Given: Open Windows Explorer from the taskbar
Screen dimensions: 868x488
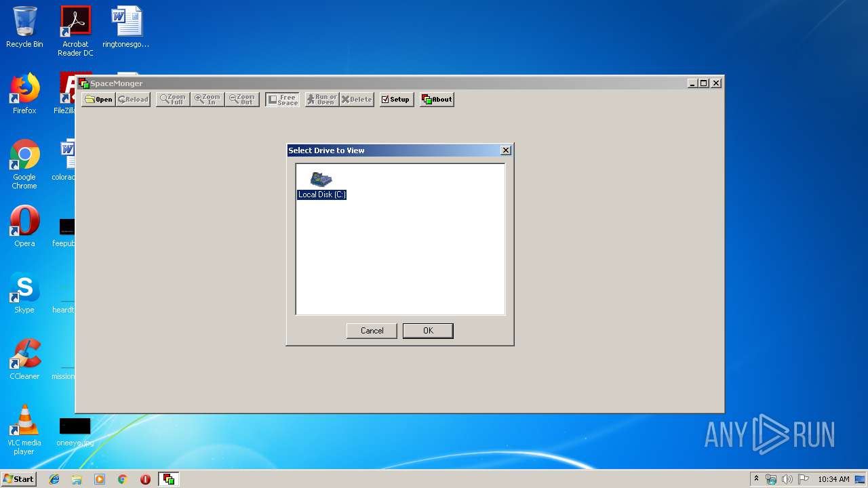Looking at the screenshot, I should pos(77,479).
